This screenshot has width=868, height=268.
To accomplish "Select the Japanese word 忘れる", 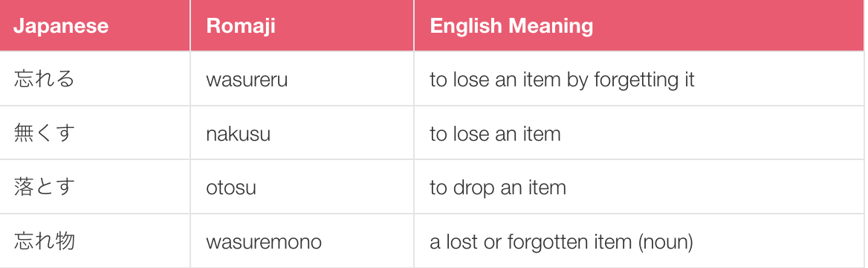I will pyautogui.click(x=45, y=80).
